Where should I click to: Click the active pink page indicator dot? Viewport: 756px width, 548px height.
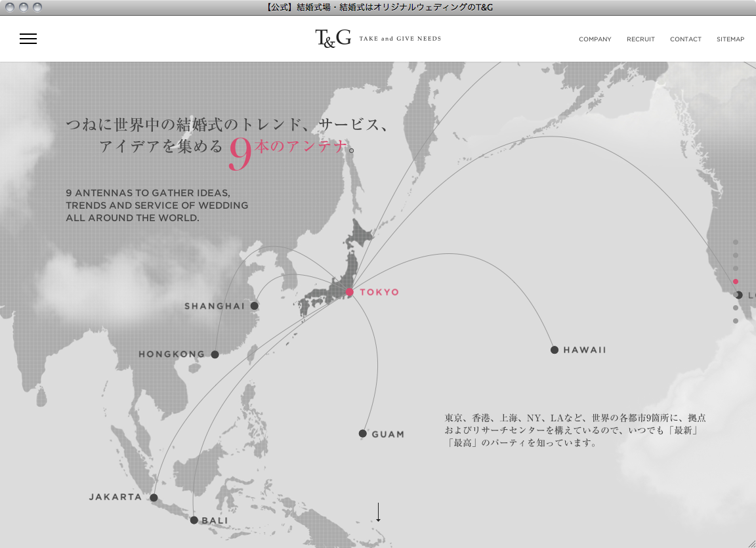(736, 282)
